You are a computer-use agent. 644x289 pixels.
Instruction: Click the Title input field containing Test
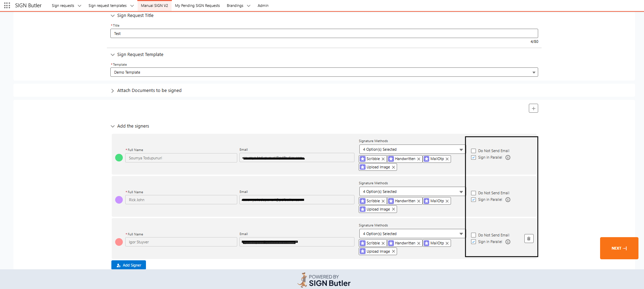tap(324, 34)
